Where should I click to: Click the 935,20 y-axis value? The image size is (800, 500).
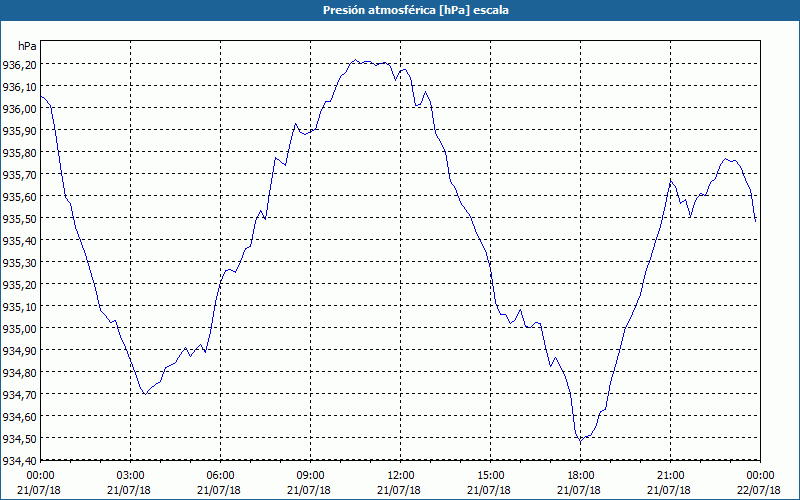20,284
